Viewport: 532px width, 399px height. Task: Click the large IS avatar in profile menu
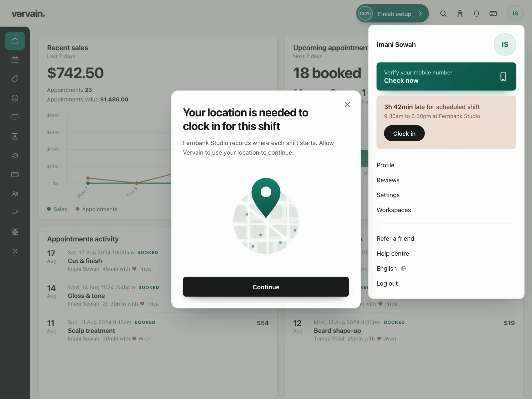tap(505, 45)
